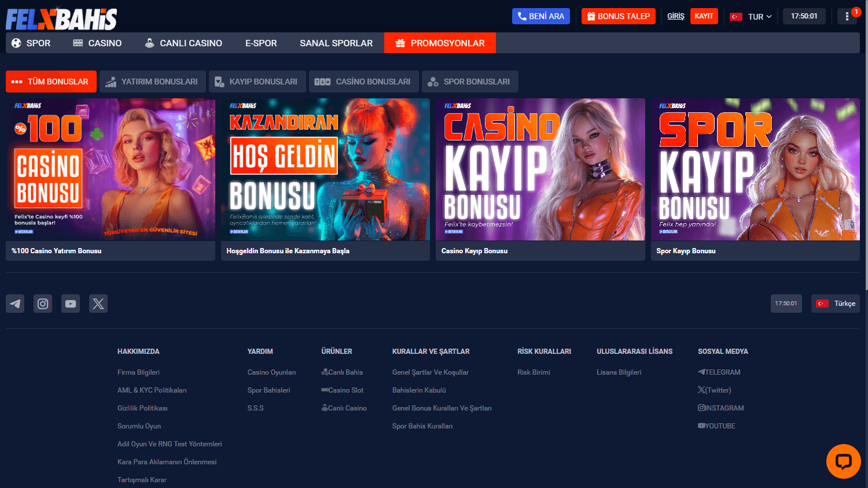Screen dimensions: 868x488
Task: Click 'Hoşgeldin Bonusu ile Kazanmaya Başla' title
Action: click(288, 251)
